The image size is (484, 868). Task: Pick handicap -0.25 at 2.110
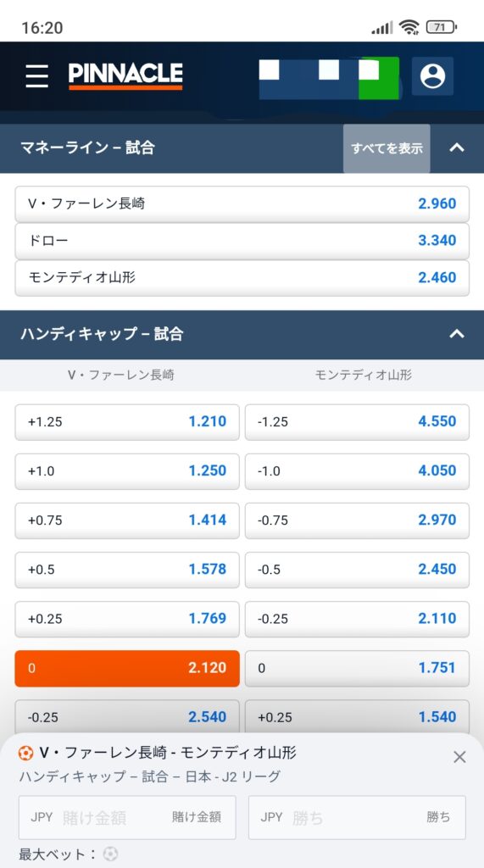(x=357, y=619)
